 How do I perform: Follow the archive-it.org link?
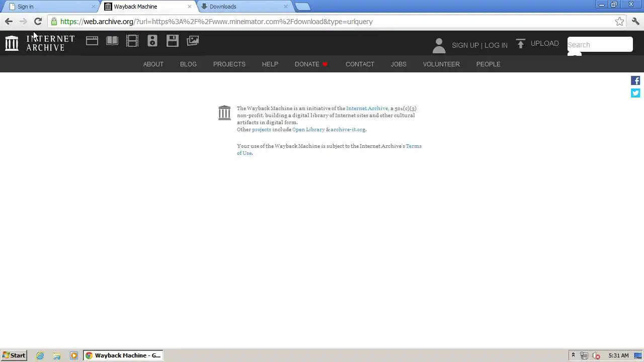coord(348,129)
